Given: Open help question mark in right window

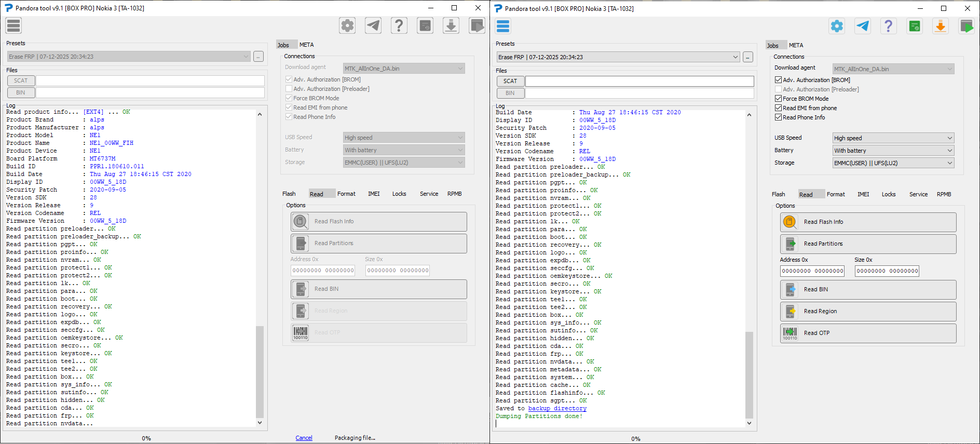Looking at the screenshot, I should [889, 26].
